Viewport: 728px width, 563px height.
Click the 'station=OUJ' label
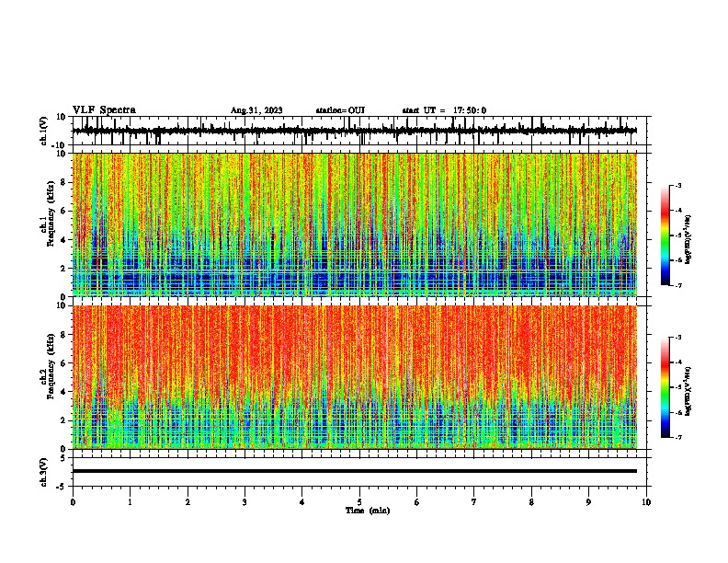(x=340, y=110)
